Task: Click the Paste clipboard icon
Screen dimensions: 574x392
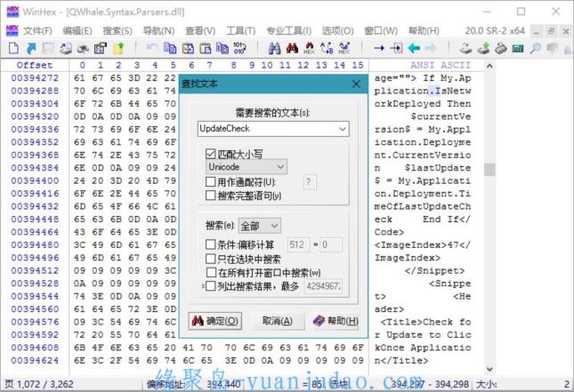Action: click(206, 48)
